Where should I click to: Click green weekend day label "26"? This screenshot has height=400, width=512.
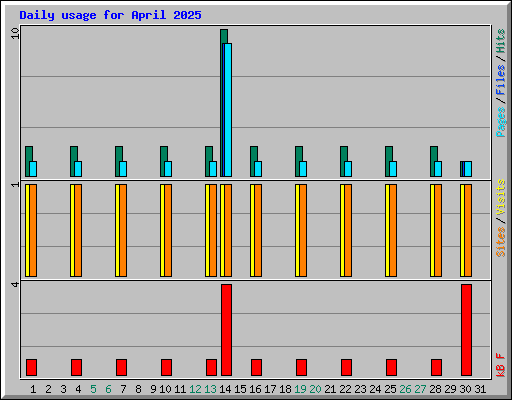(405, 389)
